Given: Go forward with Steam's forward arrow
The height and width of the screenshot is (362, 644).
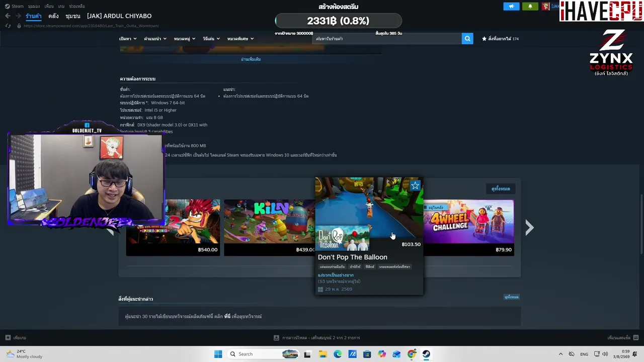Looking at the screenshot, I should coord(18,16).
